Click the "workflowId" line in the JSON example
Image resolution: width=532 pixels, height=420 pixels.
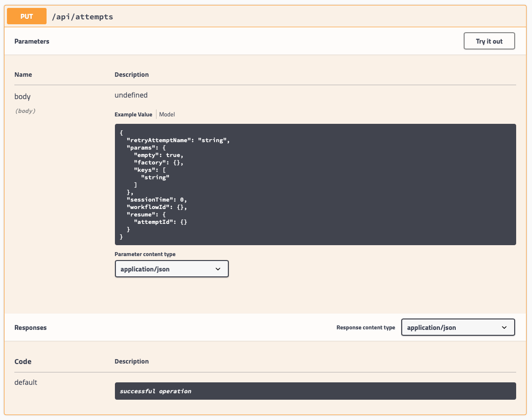click(x=157, y=207)
